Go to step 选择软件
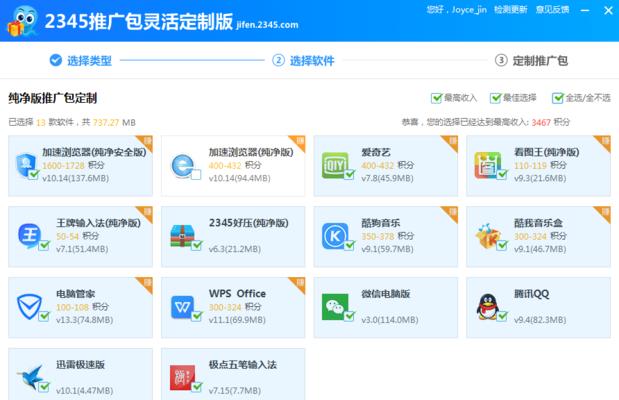Screen dimensions: 619x400 point(303,61)
